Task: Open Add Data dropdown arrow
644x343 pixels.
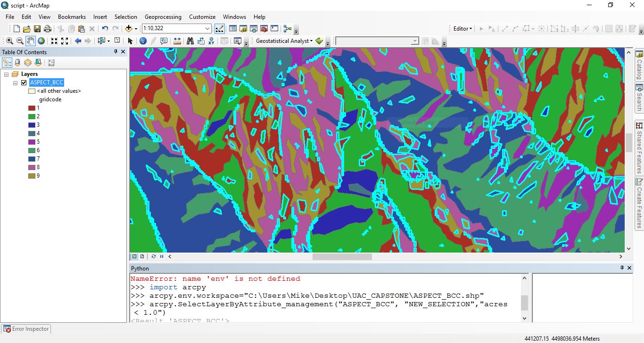Action: (135, 29)
